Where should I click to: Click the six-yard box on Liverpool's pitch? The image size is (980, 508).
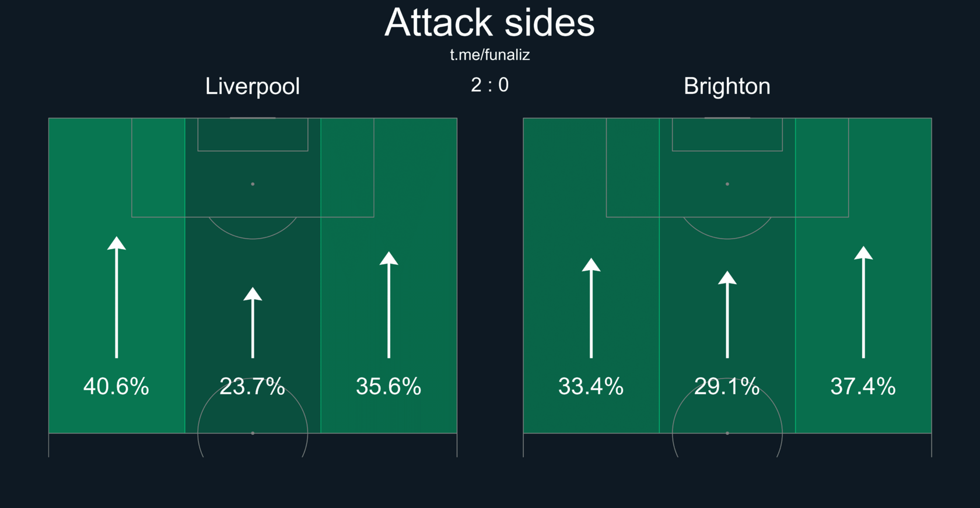point(253,135)
